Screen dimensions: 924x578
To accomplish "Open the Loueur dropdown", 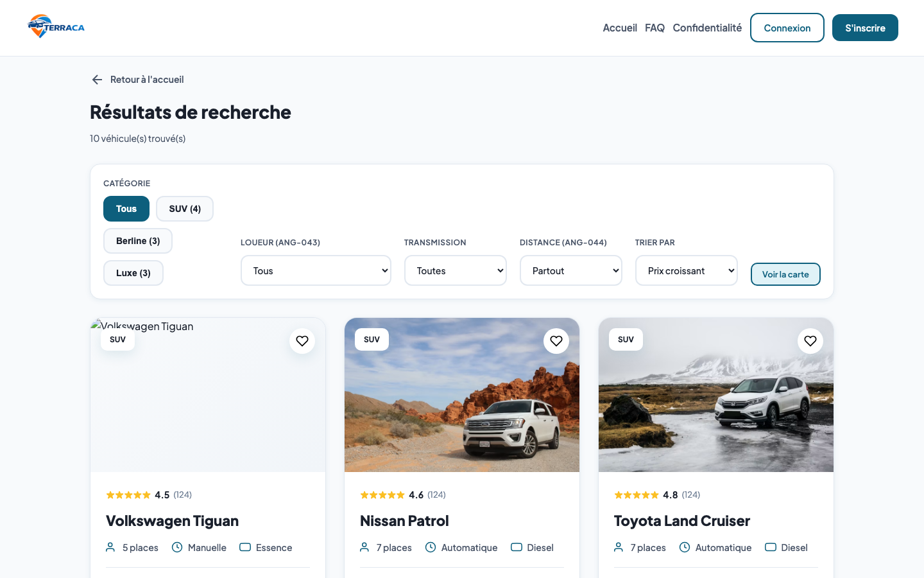I will click(x=316, y=270).
